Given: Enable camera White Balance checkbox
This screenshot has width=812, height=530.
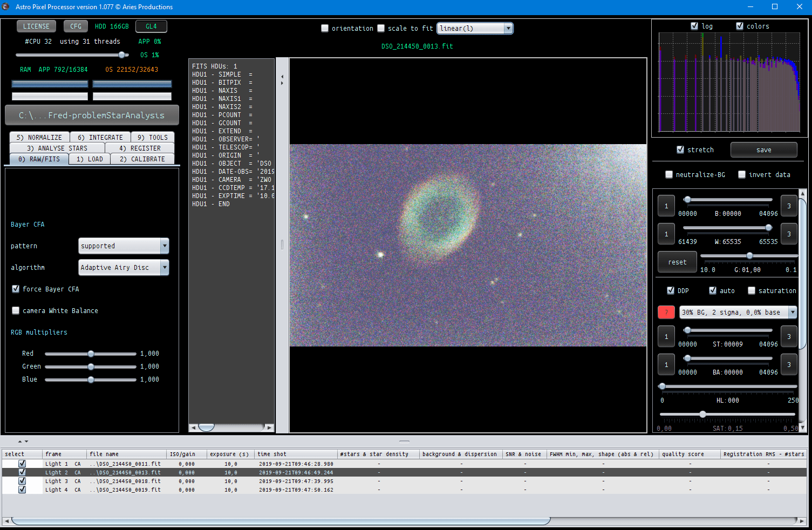Looking at the screenshot, I should (x=16, y=310).
